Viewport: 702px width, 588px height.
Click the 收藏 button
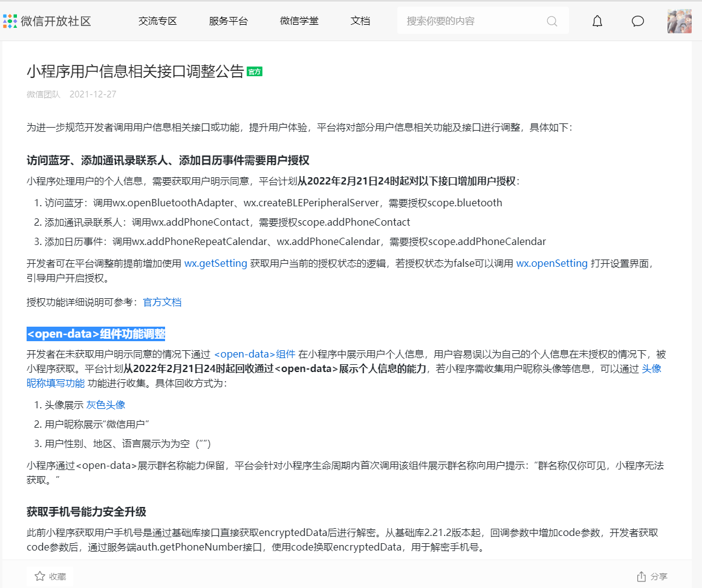[x=50, y=576]
